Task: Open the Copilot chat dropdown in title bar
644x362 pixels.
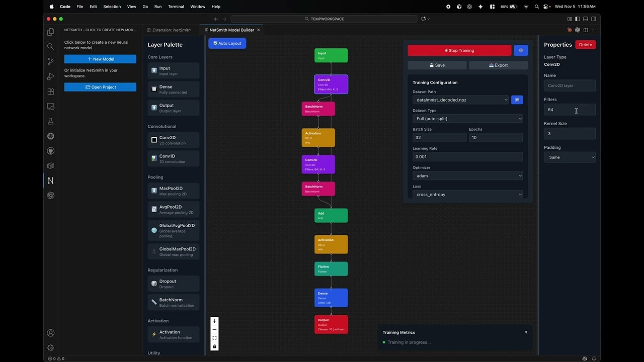Action: point(426,19)
